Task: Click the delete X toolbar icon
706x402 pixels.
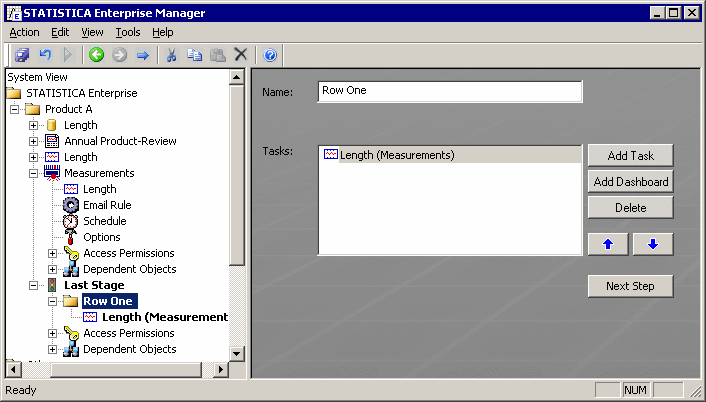Action: click(x=241, y=55)
